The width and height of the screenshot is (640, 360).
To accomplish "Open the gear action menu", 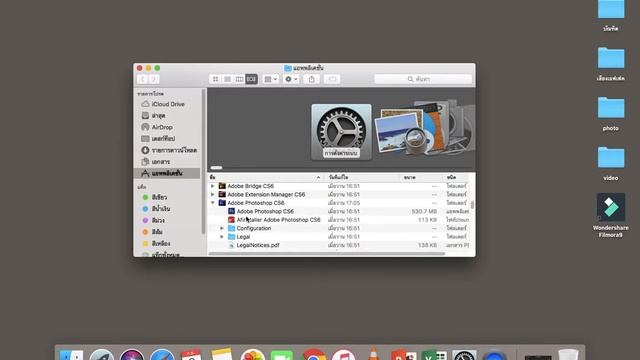I will point(291,79).
